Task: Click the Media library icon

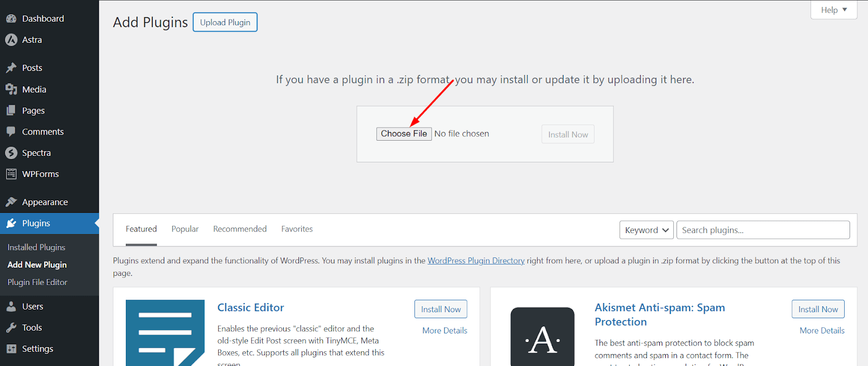Action: point(11,89)
